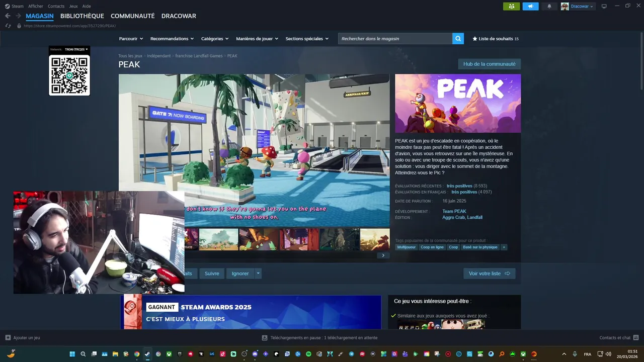Open the Steam menu

[14, 6]
